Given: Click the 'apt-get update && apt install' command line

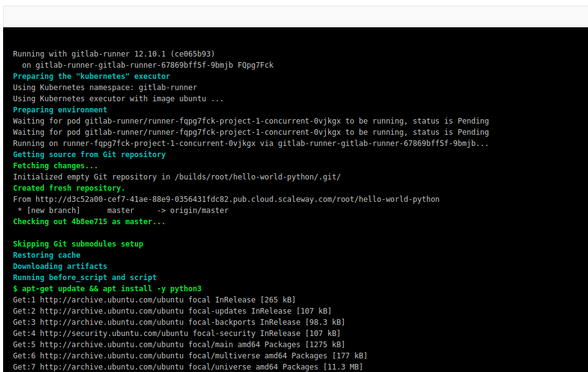Looking at the screenshot, I should tap(107, 289).
